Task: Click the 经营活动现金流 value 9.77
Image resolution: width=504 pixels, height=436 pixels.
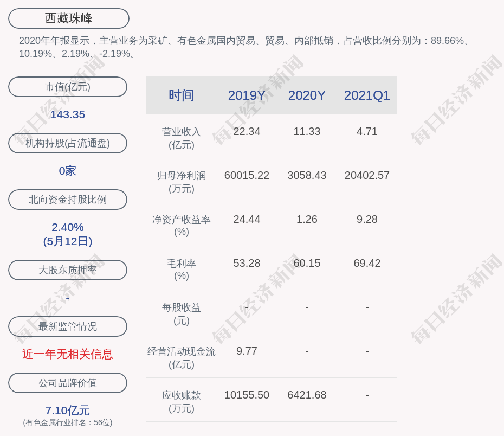Action: point(247,351)
